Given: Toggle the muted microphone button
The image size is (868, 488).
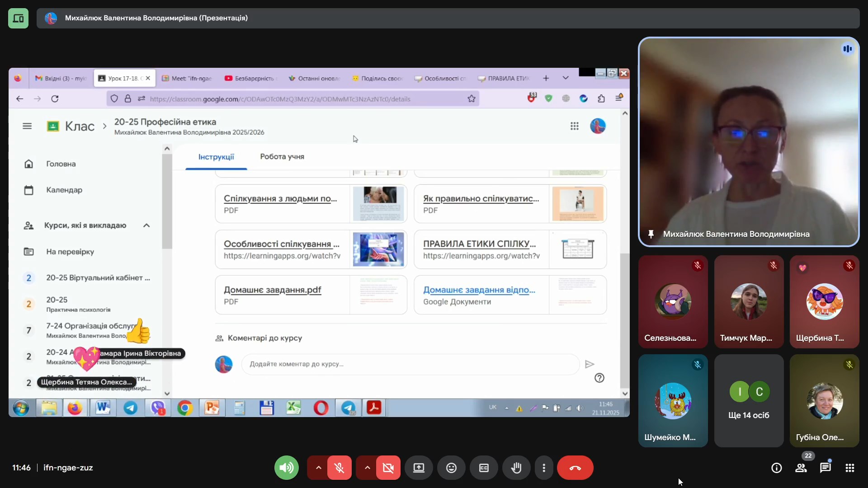Looking at the screenshot, I should pos(339,468).
